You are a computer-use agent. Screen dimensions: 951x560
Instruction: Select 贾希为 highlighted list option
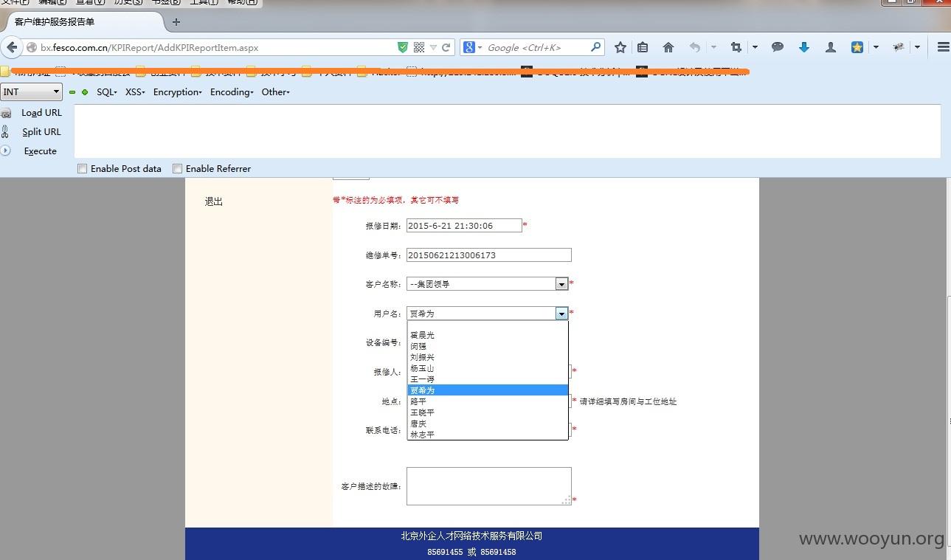(488, 390)
